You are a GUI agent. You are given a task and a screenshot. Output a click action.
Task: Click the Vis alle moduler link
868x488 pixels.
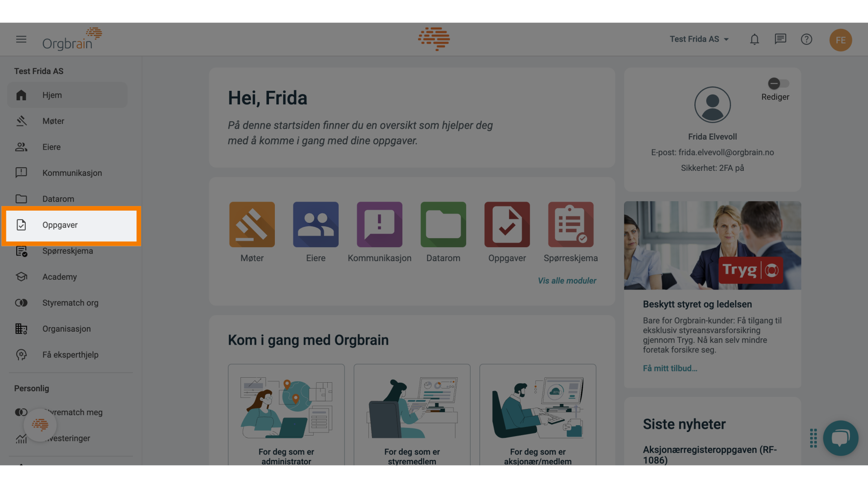tap(567, 281)
